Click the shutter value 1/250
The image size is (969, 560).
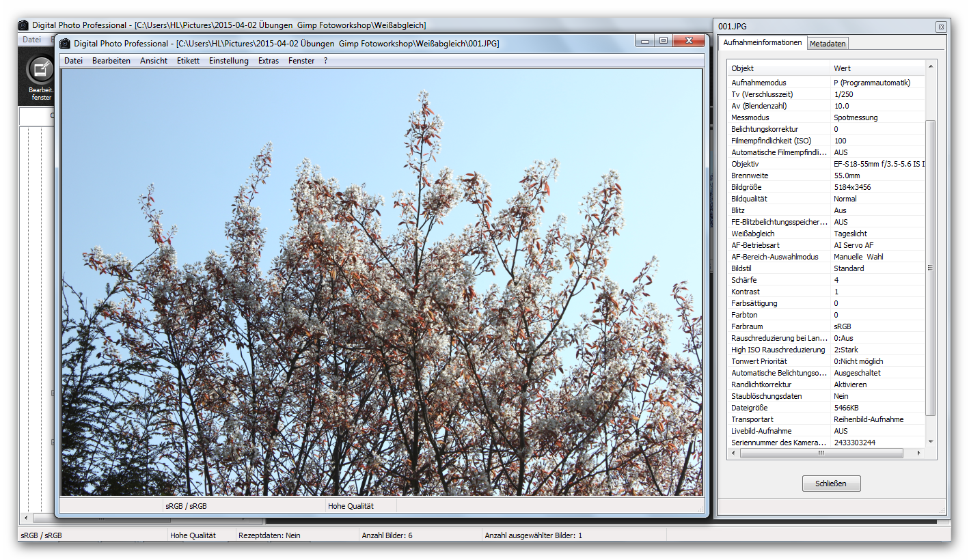click(843, 94)
